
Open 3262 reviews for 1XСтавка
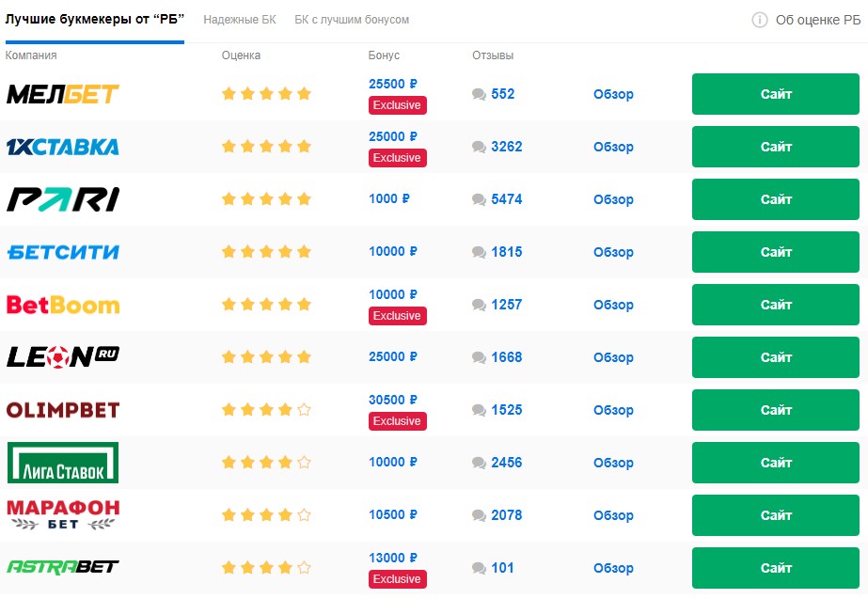507,147
